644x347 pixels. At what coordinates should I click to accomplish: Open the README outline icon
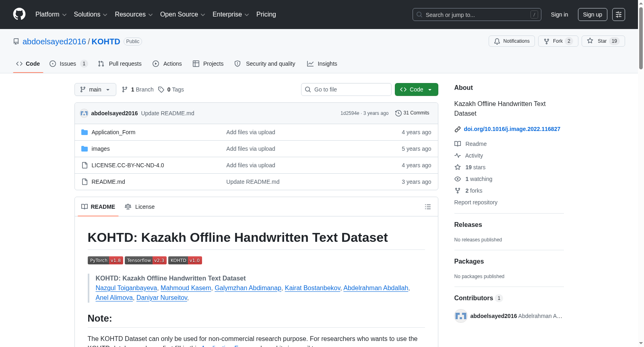click(428, 207)
